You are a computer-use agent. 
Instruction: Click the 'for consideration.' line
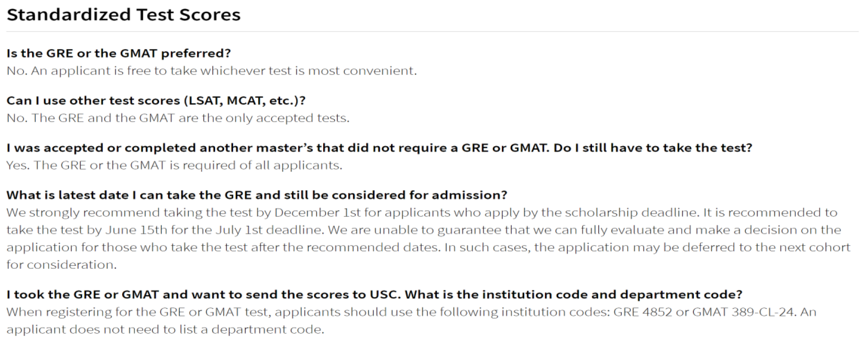pyautogui.click(x=61, y=265)
